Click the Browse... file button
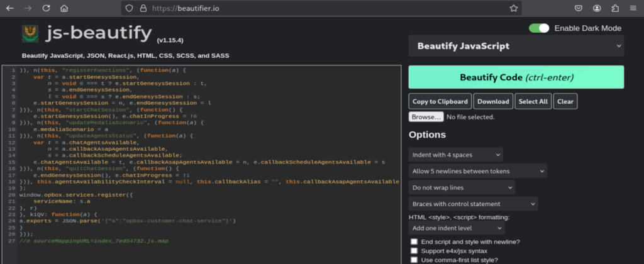Image resolution: width=644 pixels, height=264 pixels. 426,117
